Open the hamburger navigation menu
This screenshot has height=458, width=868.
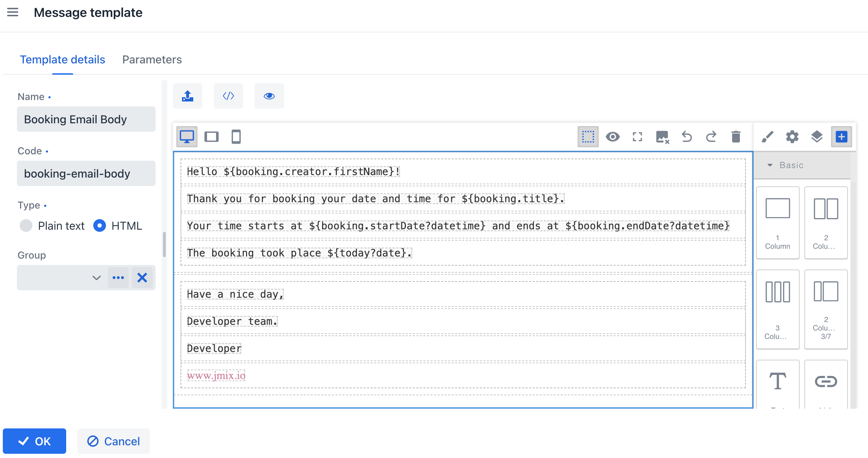click(x=13, y=12)
